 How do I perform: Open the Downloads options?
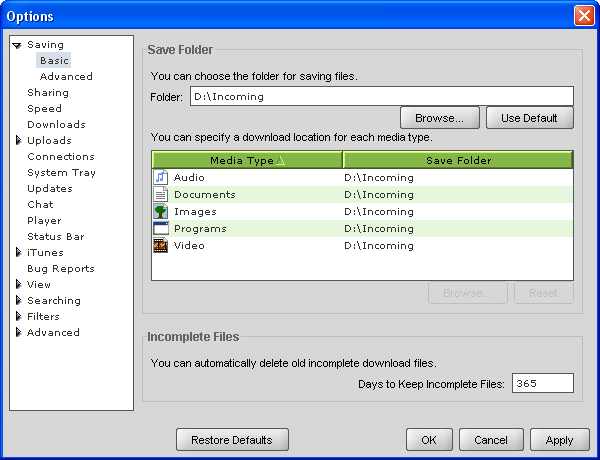pyautogui.click(x=56, y=124)
